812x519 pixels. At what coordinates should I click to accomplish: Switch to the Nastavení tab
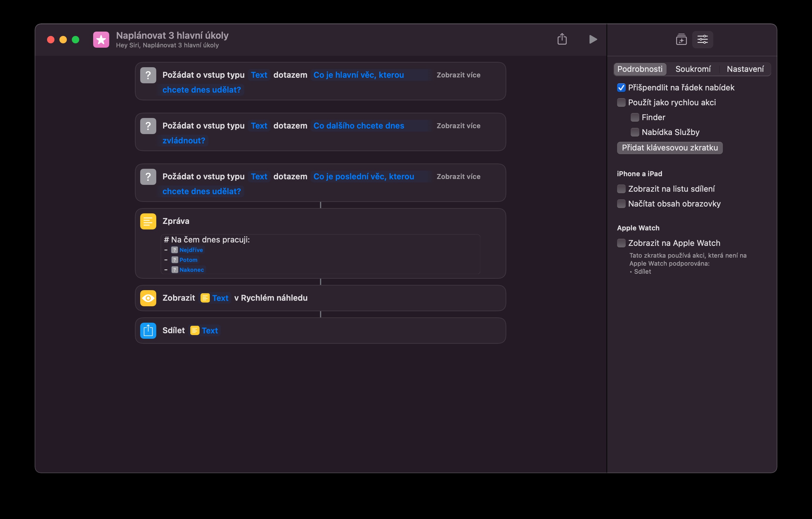point(745,69)
